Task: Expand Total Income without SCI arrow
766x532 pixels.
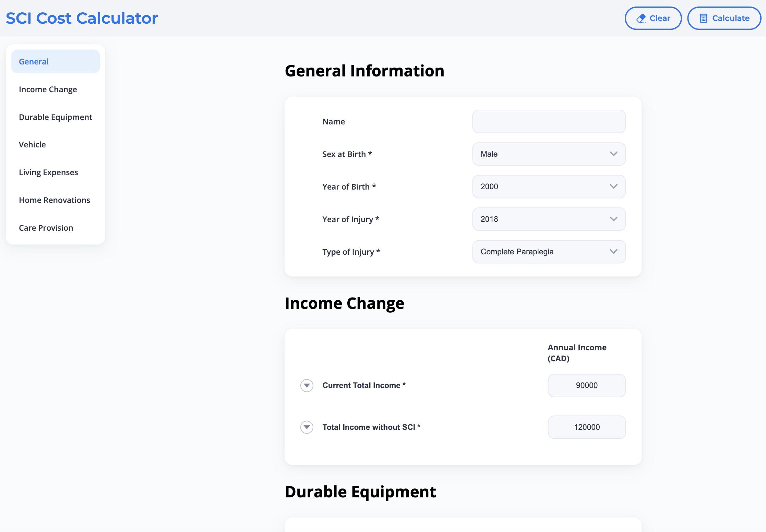Action: click(307, 427)
